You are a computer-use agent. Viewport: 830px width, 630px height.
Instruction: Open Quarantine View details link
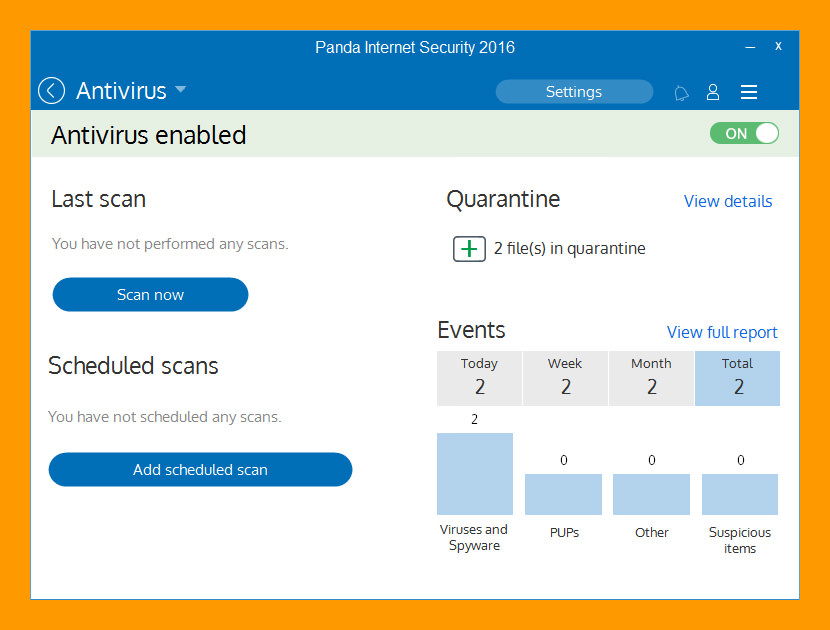coord(728,201)
